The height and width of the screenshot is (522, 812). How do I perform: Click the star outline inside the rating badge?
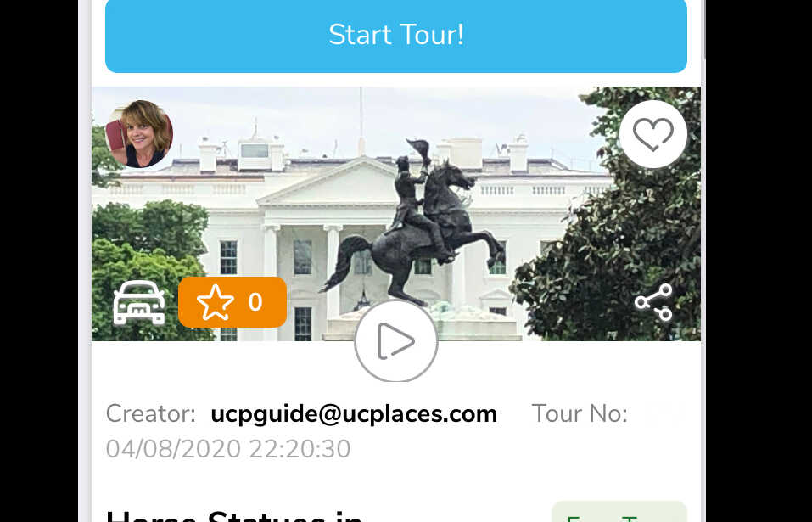[x=215, y=302]
